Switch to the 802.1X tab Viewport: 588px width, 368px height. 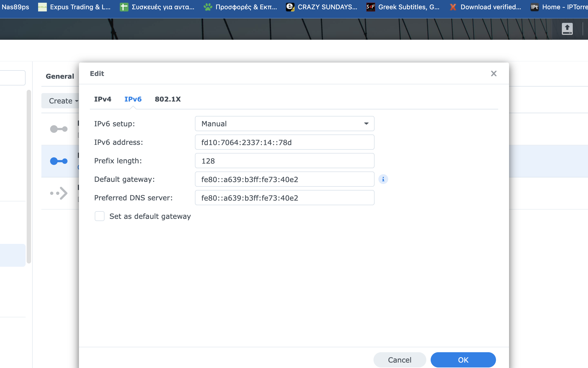click(x=168, y=99)
